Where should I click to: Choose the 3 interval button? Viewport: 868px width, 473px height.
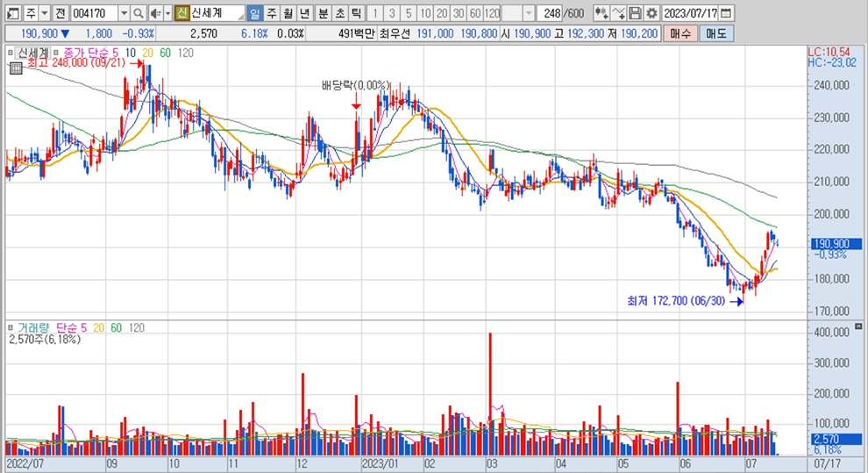[x=391, y=13]
